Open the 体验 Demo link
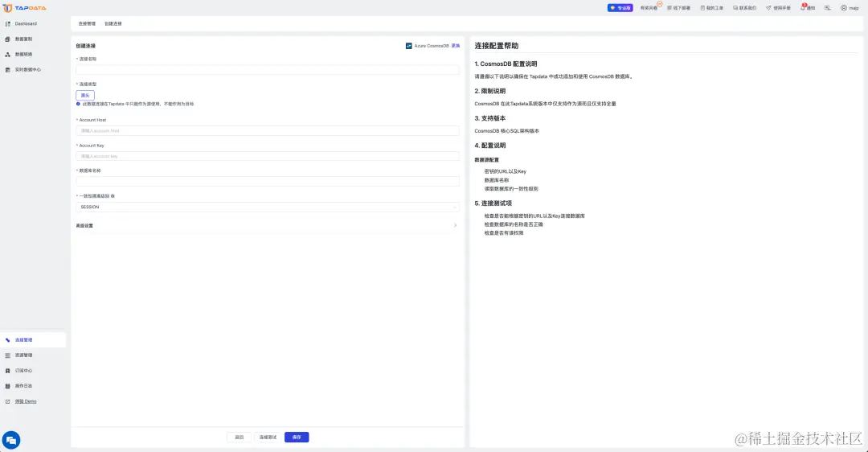 coord(26,401)
